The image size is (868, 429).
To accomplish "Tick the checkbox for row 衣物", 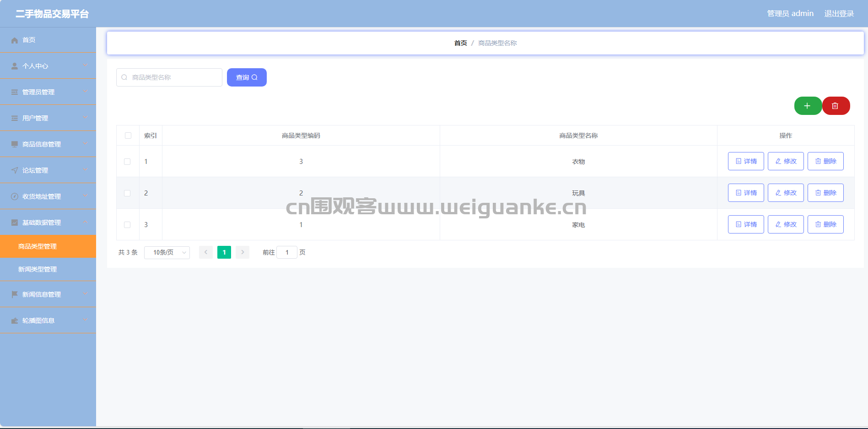I will tap(127, 162).
